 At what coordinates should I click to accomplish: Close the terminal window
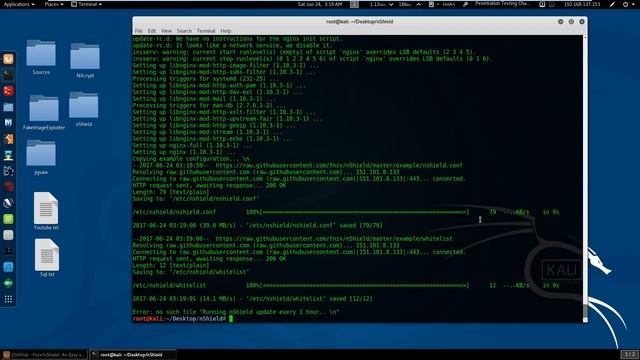coord(582,22)
